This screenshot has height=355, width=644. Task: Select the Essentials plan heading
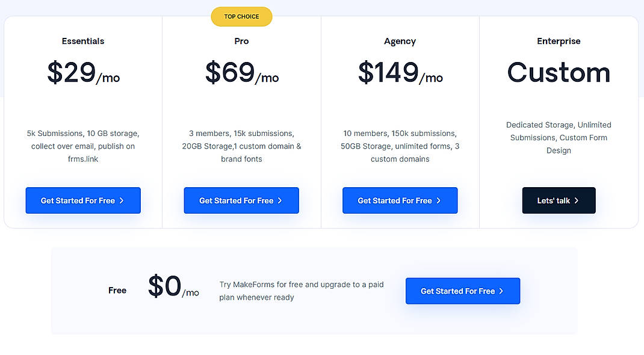click(x=82, y=41)
